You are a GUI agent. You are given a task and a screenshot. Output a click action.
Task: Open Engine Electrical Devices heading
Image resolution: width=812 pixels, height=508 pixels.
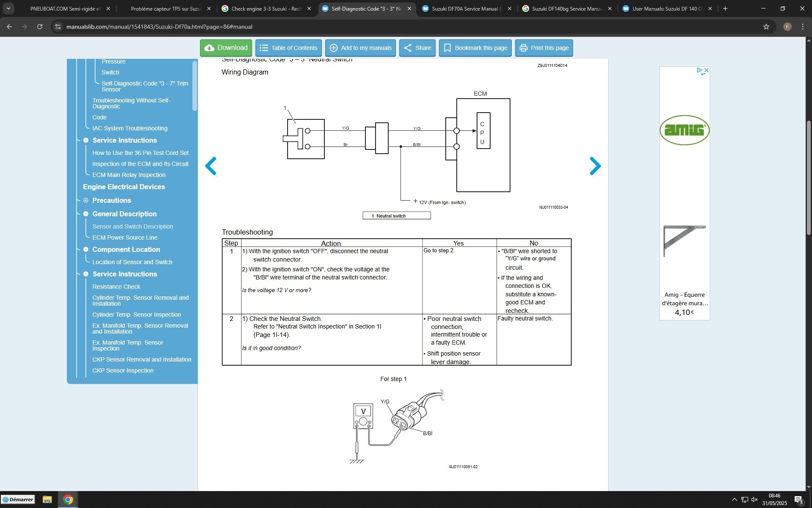click(124, 187)
